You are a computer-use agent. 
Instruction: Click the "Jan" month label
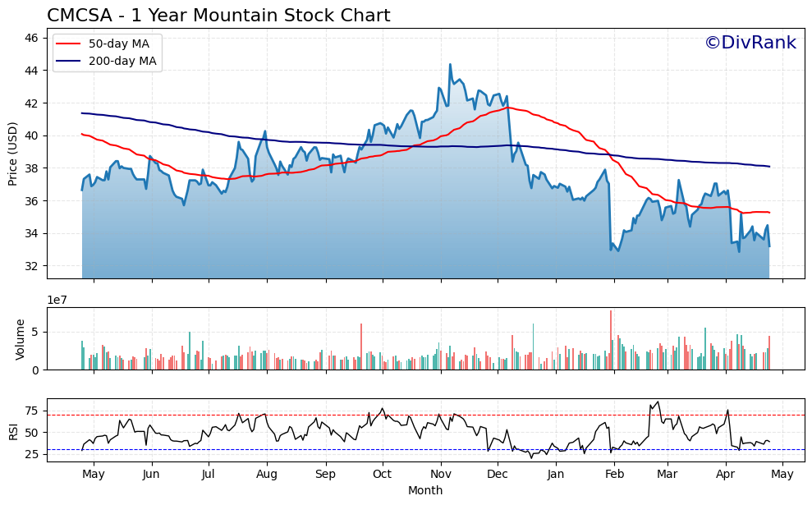click(x=556, y=474)
